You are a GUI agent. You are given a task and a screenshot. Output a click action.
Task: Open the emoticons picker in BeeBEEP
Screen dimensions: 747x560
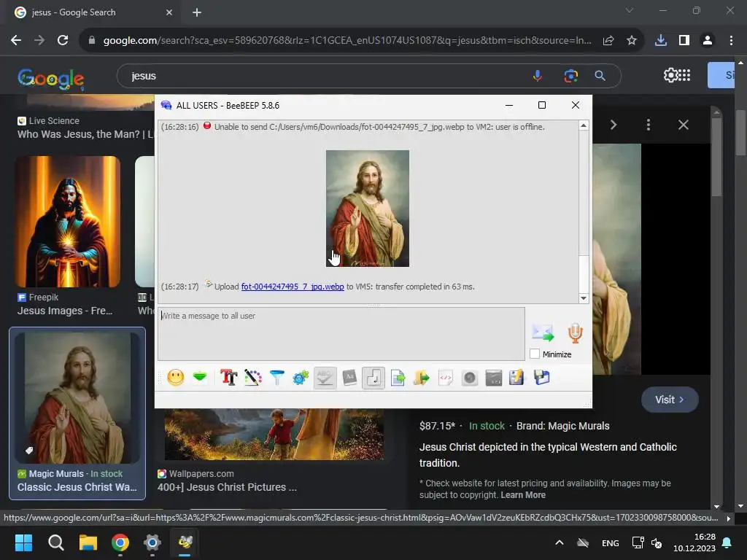(175, 378)
